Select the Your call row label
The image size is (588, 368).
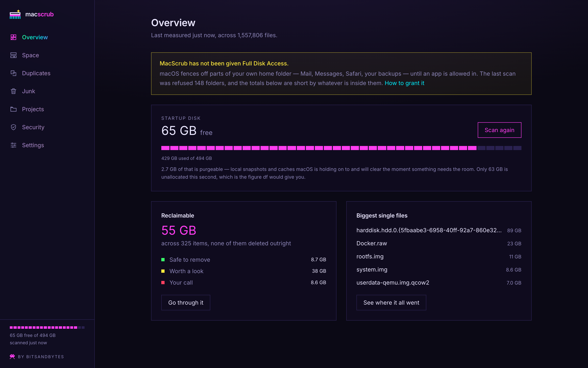coord(181,283)
